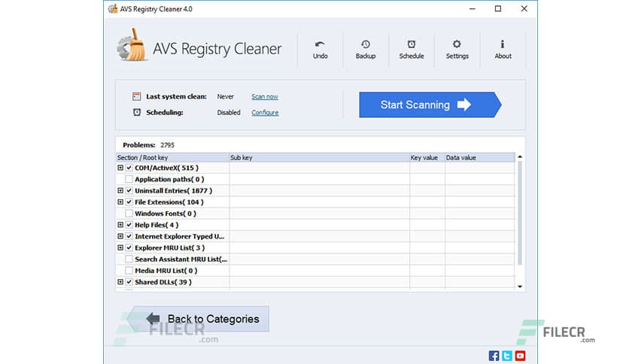
Task: Click the results list vertical scrollbar thumb
Action: [520, 213]
